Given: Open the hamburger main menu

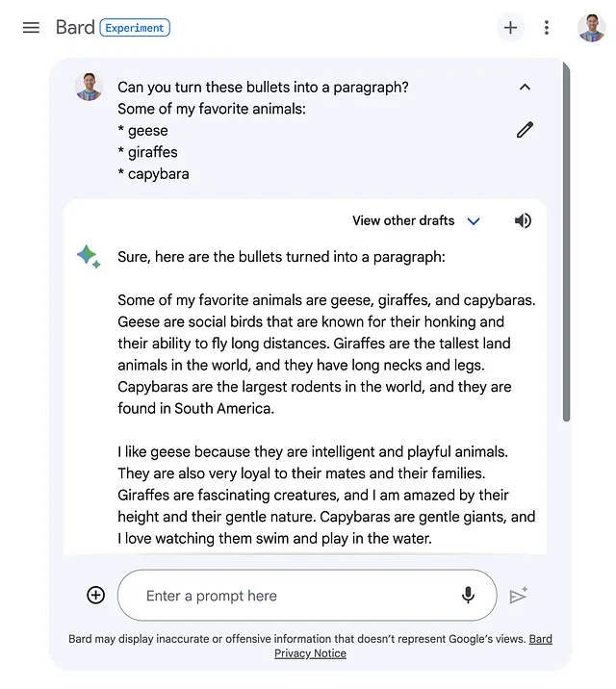Looking at the screenshot, I should pos(31,28).
